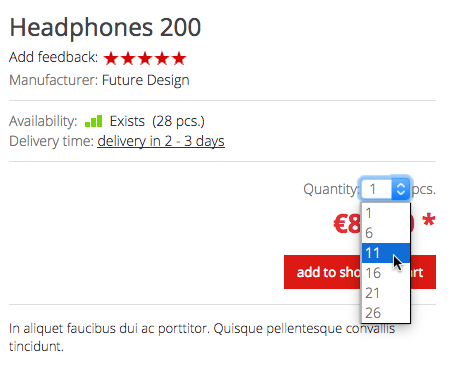Image resolution: width=453 pixels, height=370 pixels.
Task: Pick the highlighted 11 option
Action: point(386,253)
